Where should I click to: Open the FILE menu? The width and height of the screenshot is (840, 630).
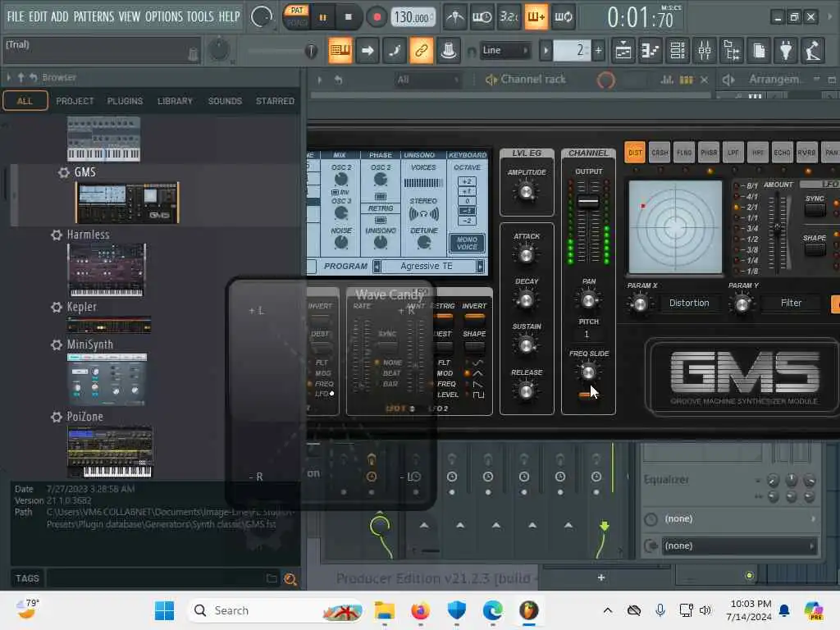pyautogui.click(x=16, y=16)
